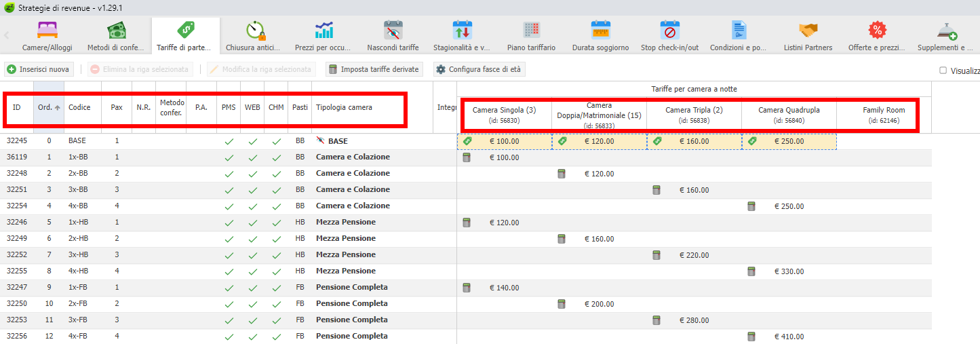Toggle the Visualizza checkbox

(943, 71)
